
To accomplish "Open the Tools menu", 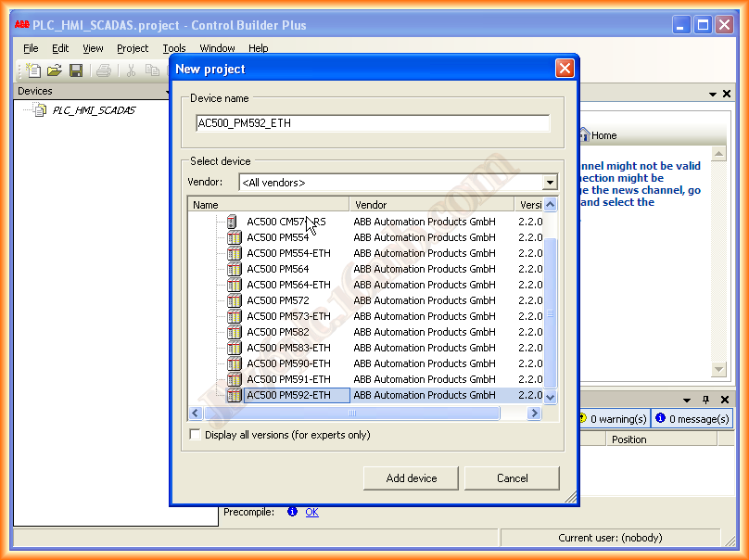I will [x=174, y=48].
